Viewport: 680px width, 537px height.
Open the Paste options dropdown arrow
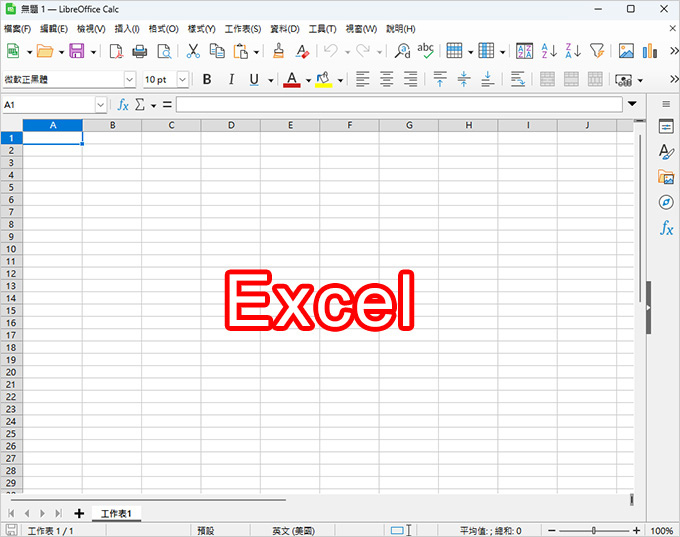tap(256, 52)
